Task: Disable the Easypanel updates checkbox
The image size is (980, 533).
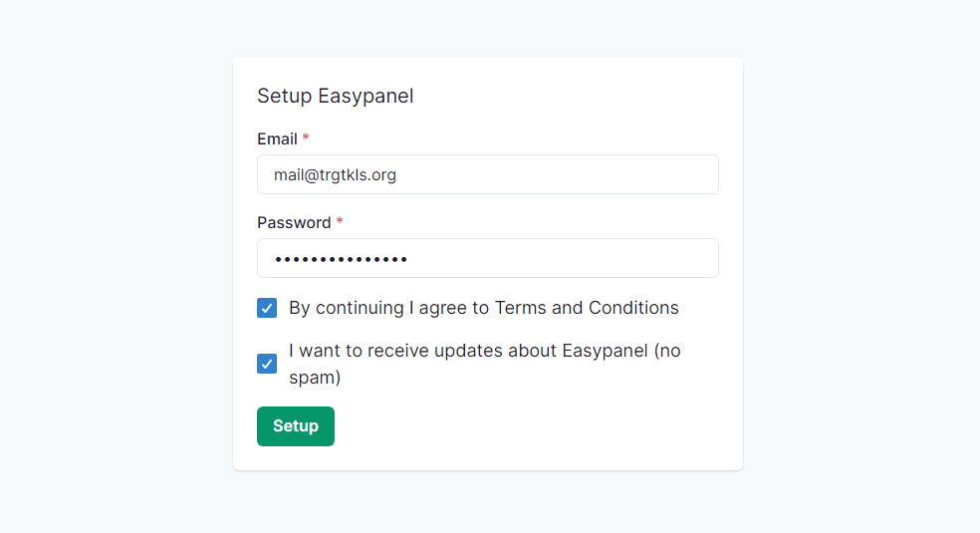Action: [x=267, y=364]
